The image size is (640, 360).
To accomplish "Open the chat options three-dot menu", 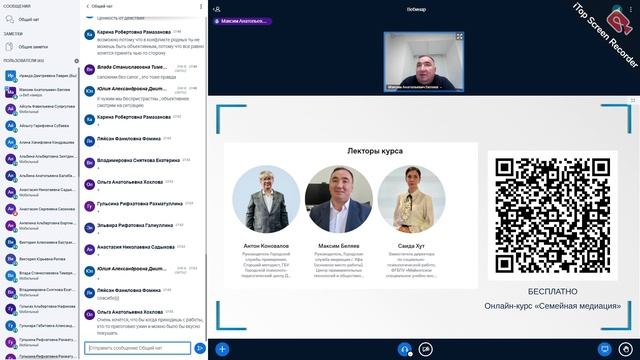I will click(201, 7).
